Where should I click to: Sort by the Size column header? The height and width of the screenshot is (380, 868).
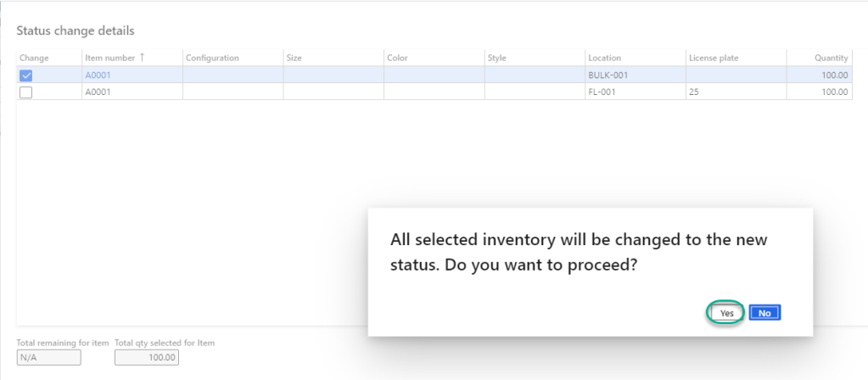click(294, 58)
